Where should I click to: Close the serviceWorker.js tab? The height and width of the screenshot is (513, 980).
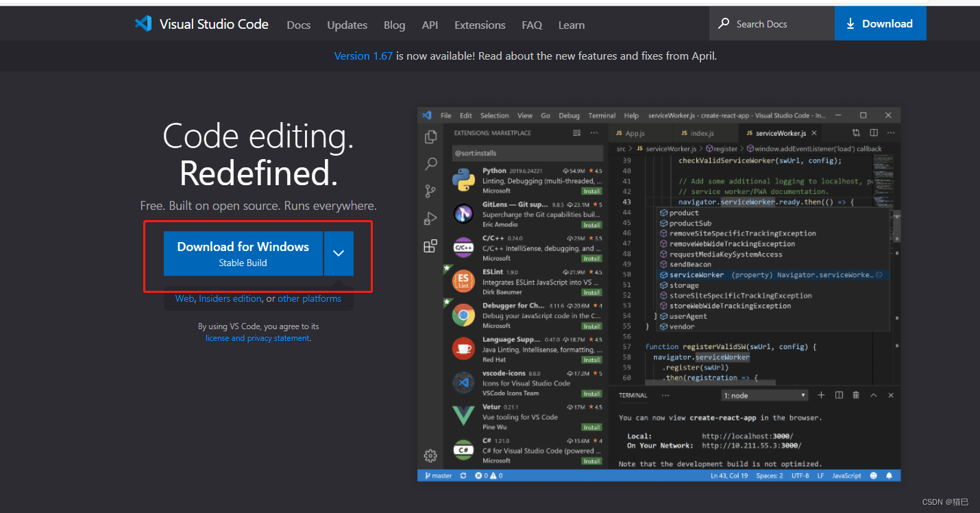point(814,133)
